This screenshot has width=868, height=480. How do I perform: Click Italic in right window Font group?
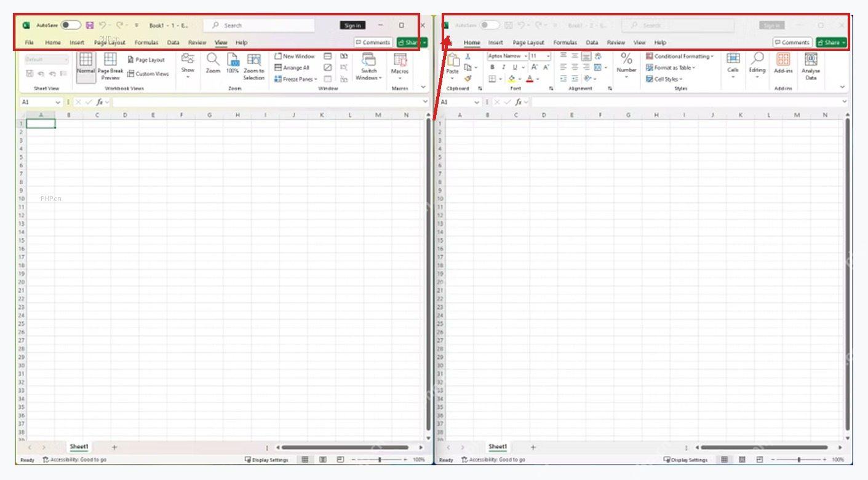[503, 68]
